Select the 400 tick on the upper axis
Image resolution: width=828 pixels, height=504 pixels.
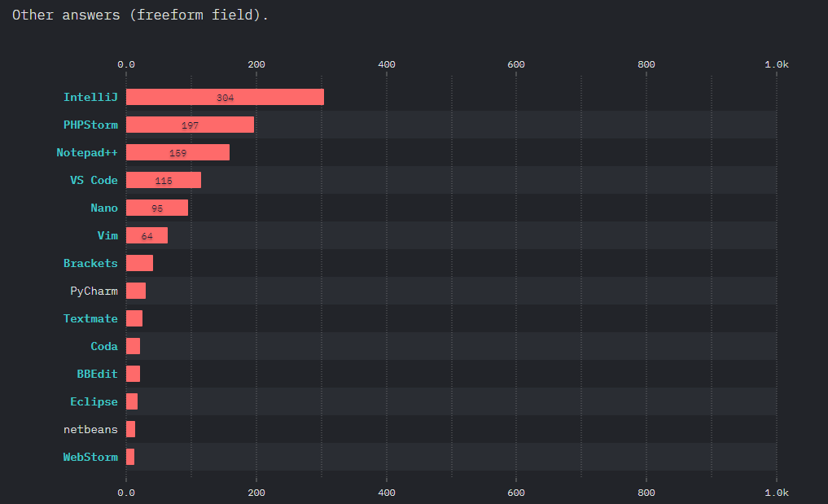coord(387,64)
